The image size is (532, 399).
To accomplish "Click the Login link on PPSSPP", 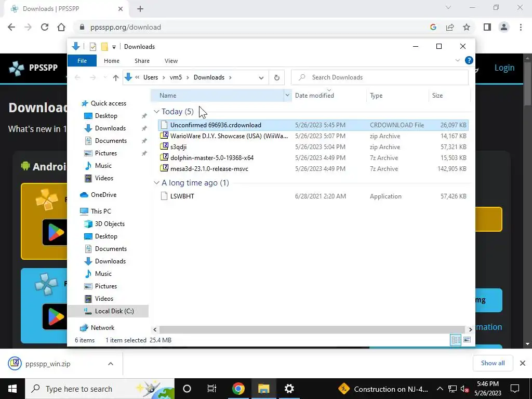I will [504, 68].
